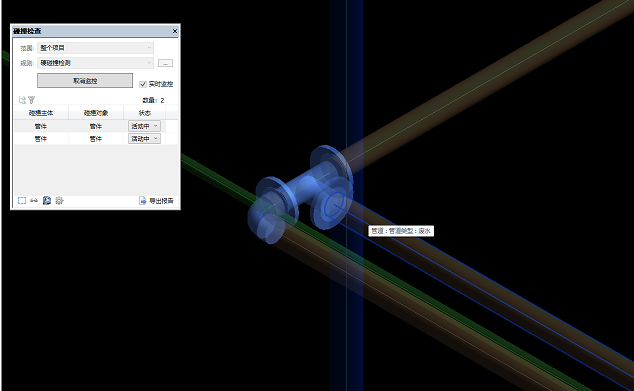Click the filter funnel icon above table

(x=32, y=99)
